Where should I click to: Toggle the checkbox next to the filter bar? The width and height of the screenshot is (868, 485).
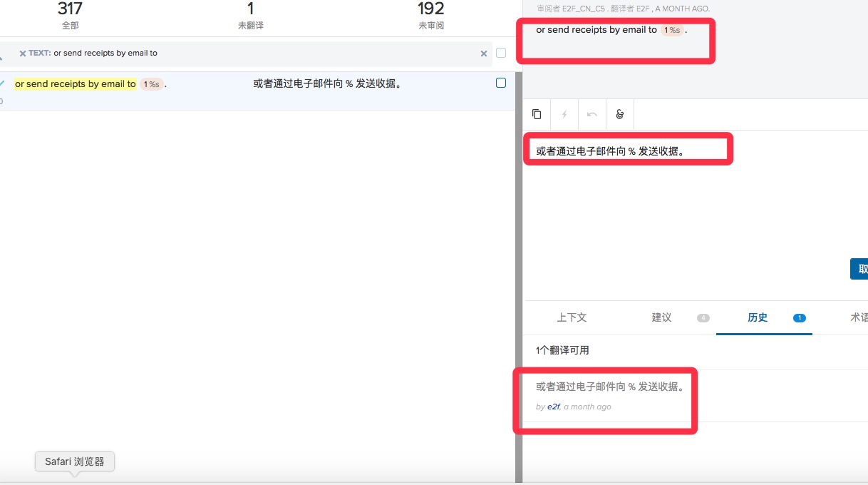pos(500,53)
